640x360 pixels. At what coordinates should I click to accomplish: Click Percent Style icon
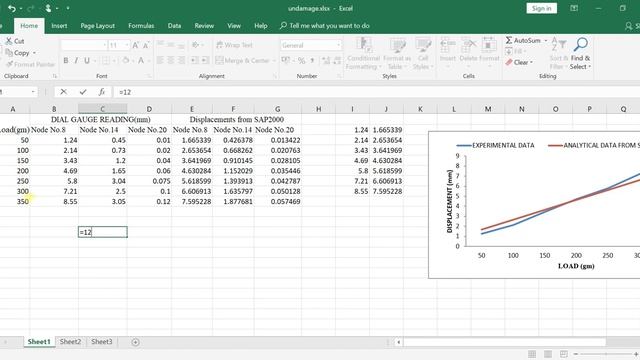pyautogui.click(x=301, y=60)
